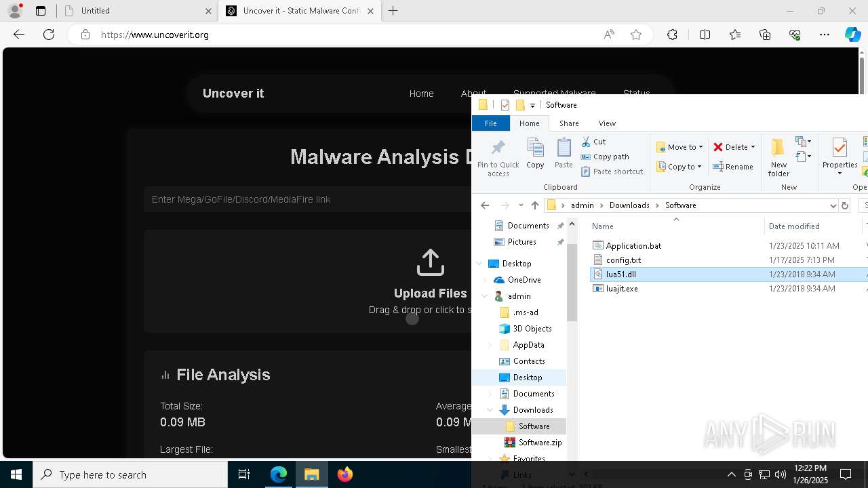868x488 pixels.
Task: Click the Mega/GoFile link input field
Action: point(307,199)
